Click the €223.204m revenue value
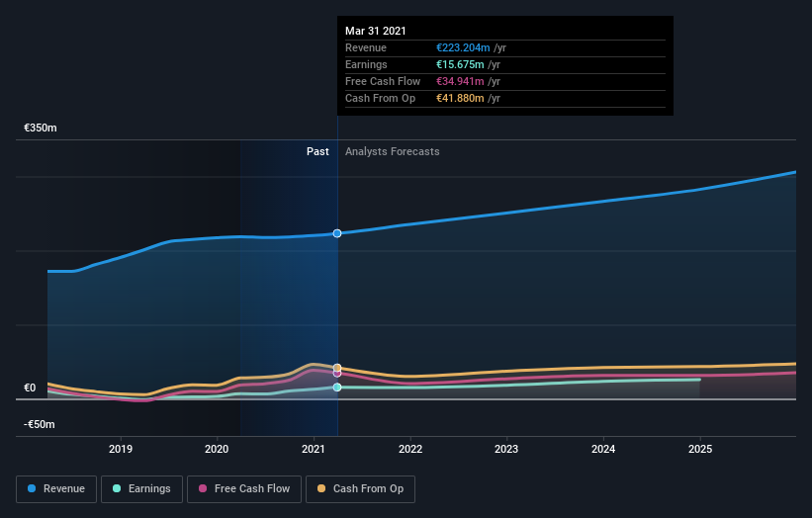 click(463, 47)
